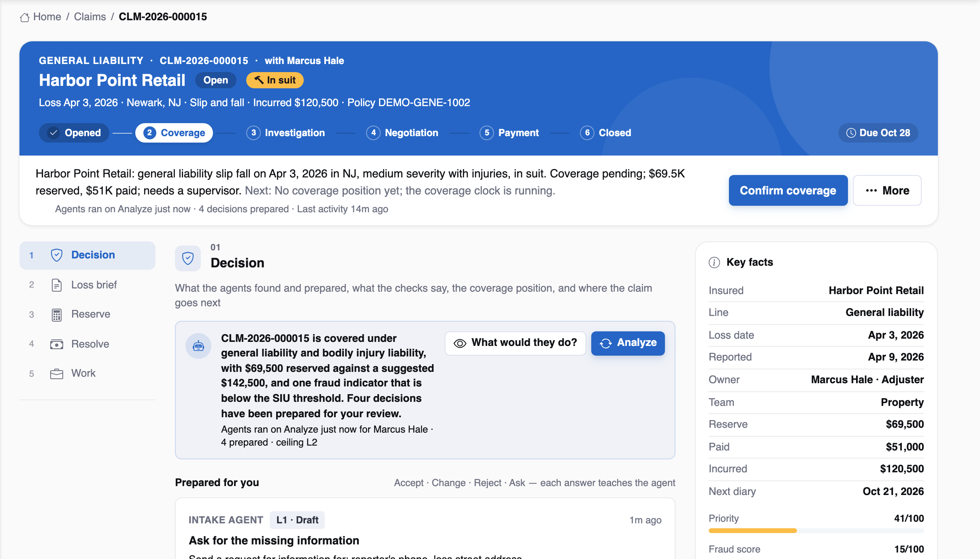Click the robot agent avatar icon

[x=198, y=346]
